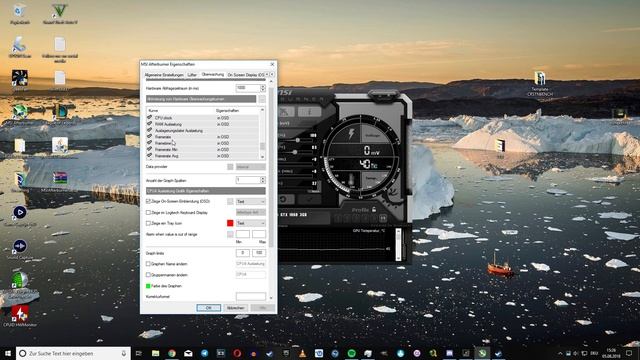The height and width of the screenshot is (360, 640).
Task: Open the On-Screen Display tab
Action: (x=246, y=75)
